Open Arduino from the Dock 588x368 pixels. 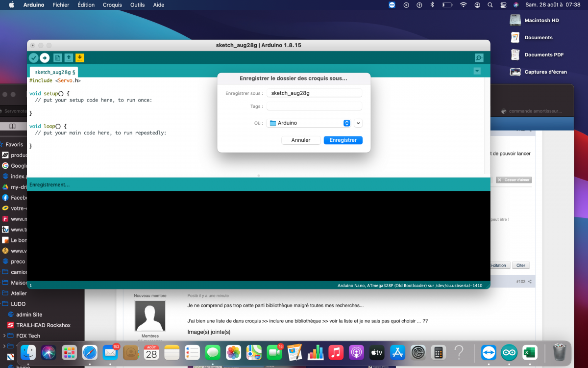[x=509, y=352]
